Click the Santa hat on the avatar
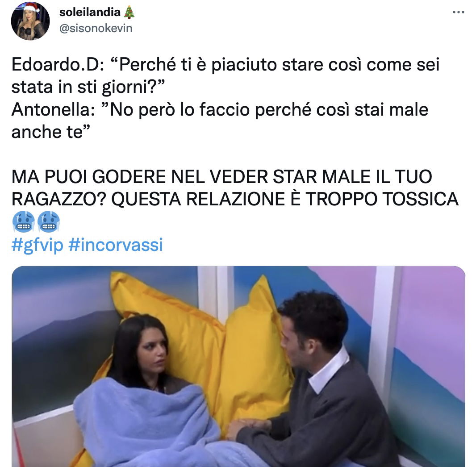The image size is (476, 467). pos(33,7)
